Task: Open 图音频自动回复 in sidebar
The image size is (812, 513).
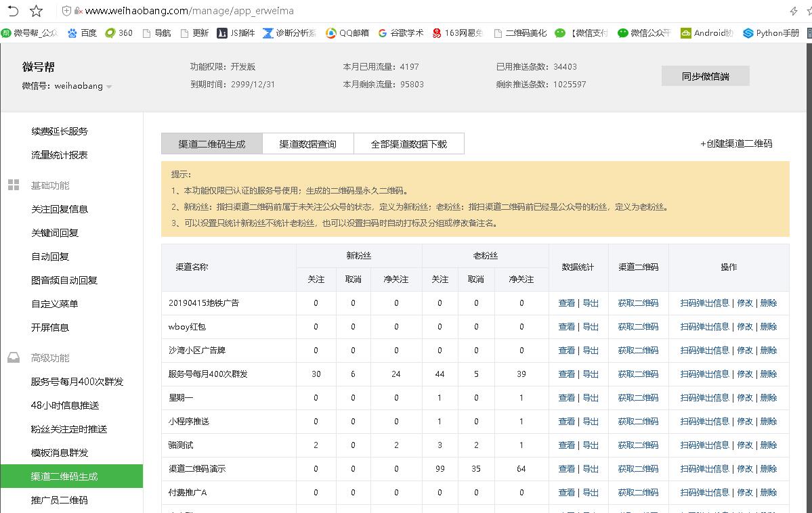Action: (64, 281)
